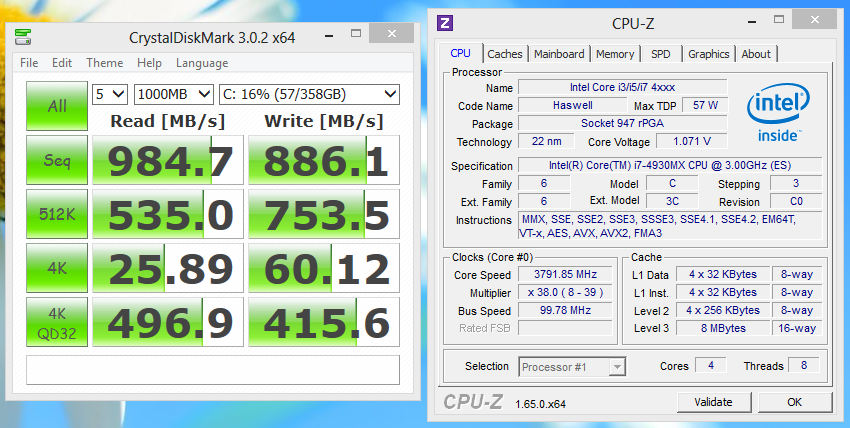Viewport: 850px width, 428px height.
Task: Click the empty comment field below results
Action: click(x=213, y=369)
